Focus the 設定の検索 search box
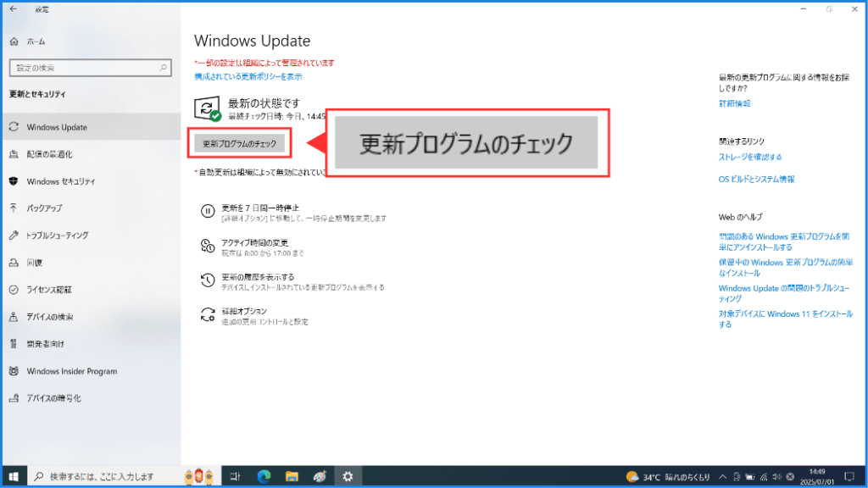The height and width of the screenshot is (488, 868). click(90, 68)
